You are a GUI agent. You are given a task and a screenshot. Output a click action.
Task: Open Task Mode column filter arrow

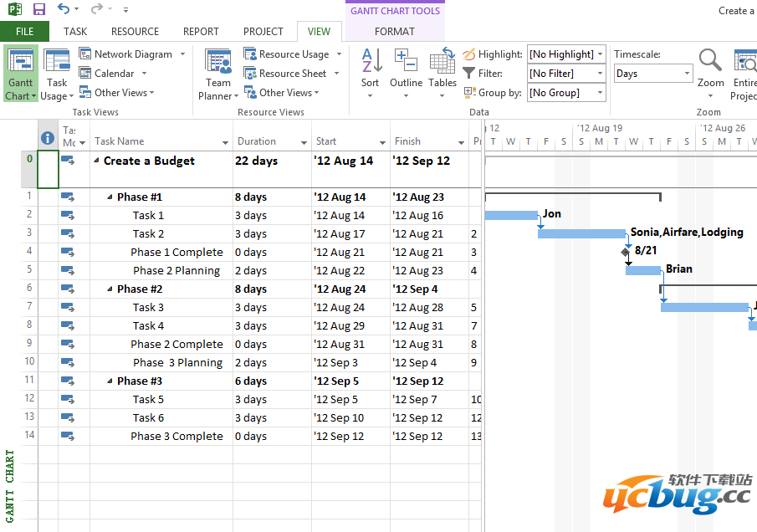pyautogui.click(x=83, y=143)
